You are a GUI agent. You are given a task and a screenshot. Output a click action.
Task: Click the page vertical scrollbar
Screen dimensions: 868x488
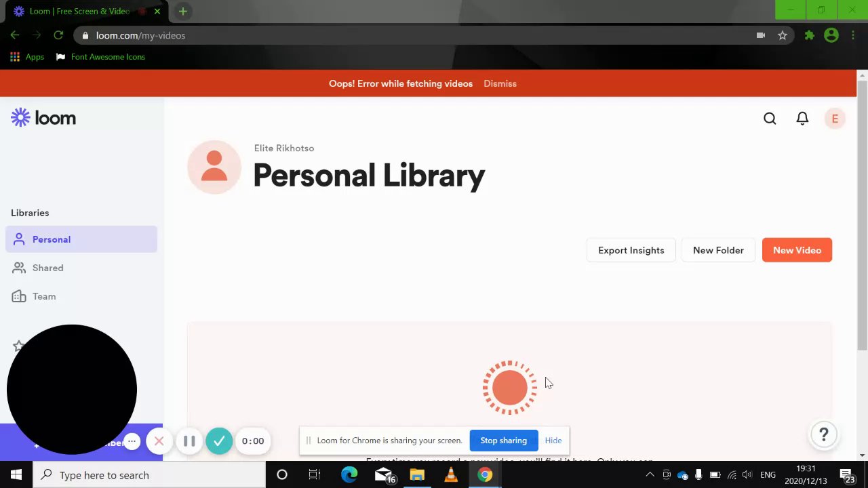click(x=862, y=215)
